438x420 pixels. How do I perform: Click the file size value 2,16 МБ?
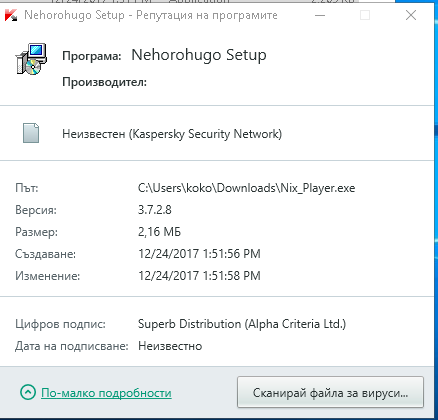[159, 232]
